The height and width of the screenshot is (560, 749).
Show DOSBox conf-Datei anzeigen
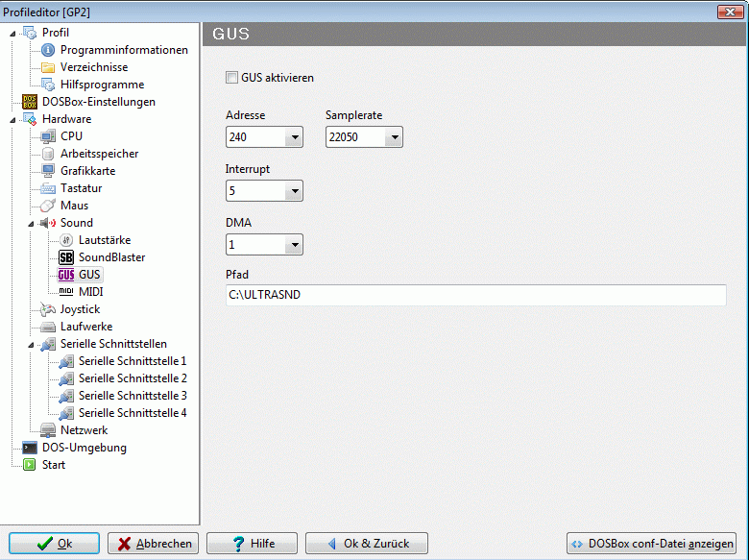652,544
